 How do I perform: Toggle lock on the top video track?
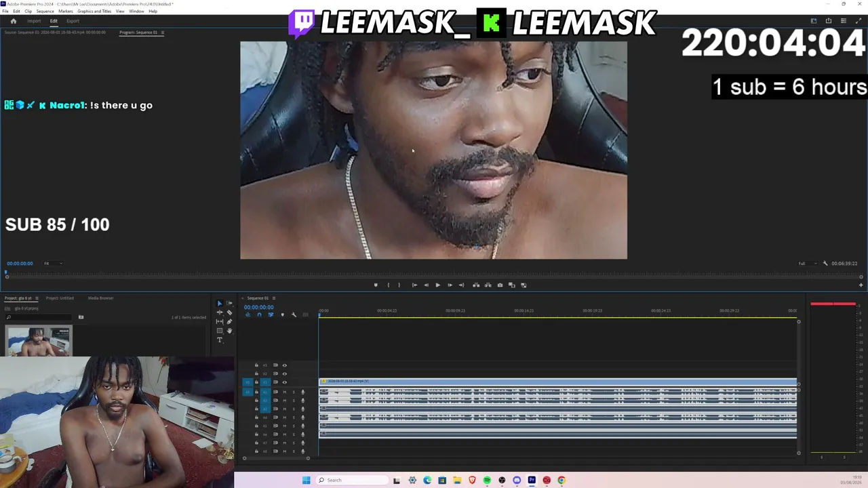256,365
